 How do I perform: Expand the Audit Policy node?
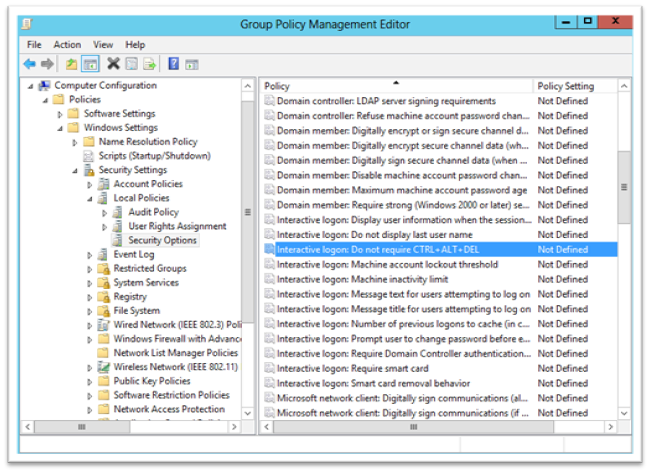click(104, 212)
